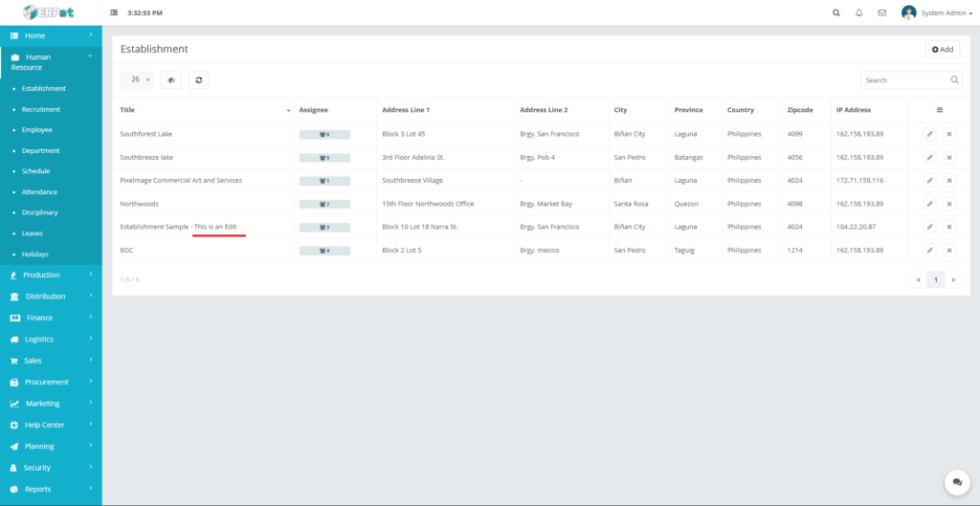Click the search magnifier icon in top bar
980x506 pixels.
tap(836, 13)
